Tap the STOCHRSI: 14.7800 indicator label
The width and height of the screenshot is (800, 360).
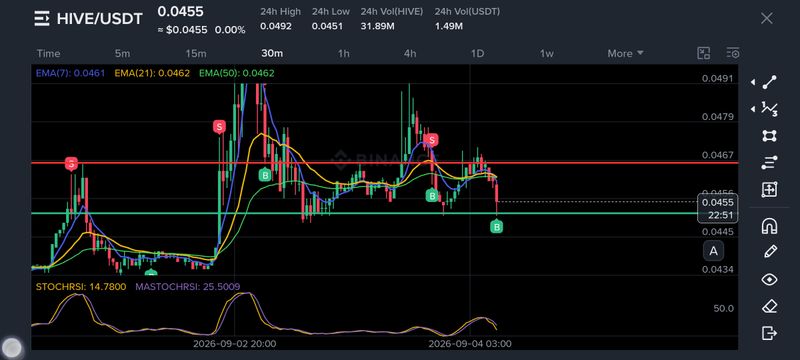[x=81, y=287]
